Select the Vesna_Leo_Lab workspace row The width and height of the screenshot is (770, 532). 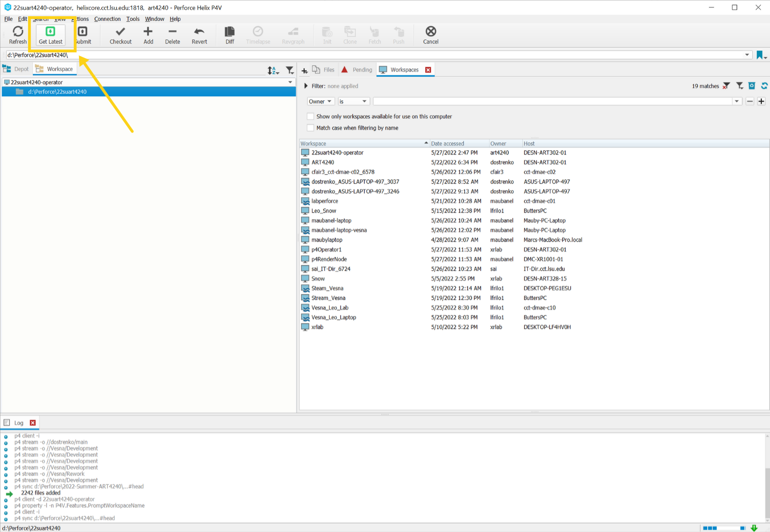click(534, 308)
